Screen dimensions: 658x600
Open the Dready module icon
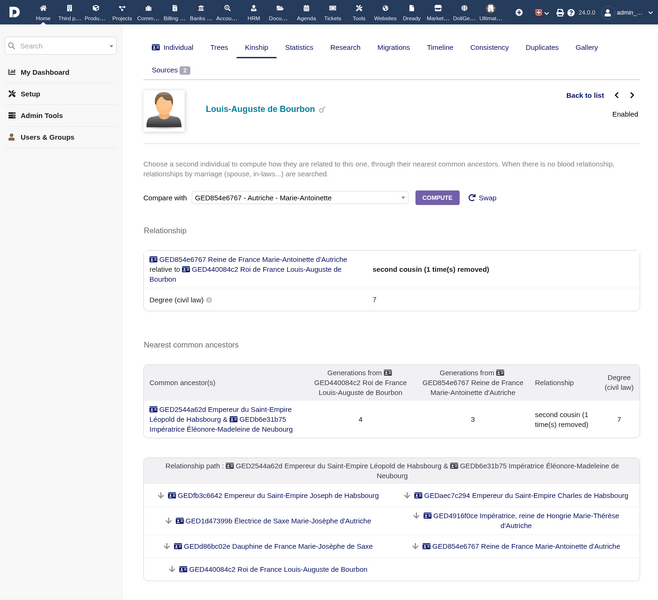(x=412, y=8)
